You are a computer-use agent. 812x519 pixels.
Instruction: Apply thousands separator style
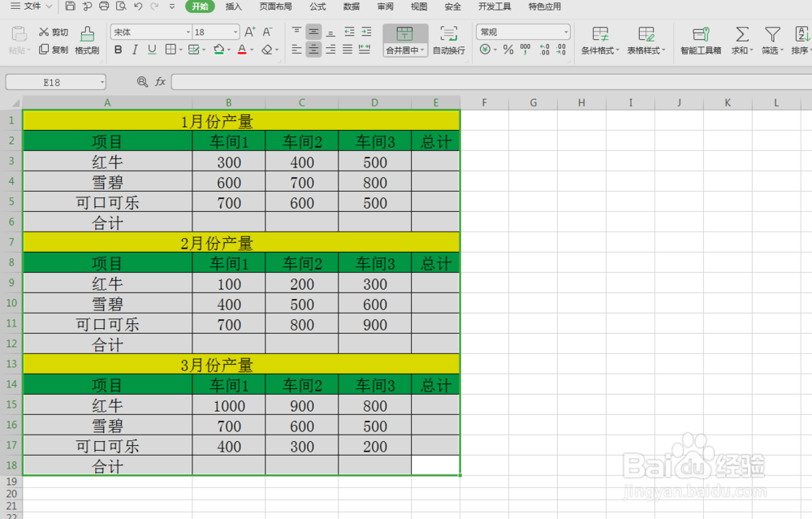(525, 50)
